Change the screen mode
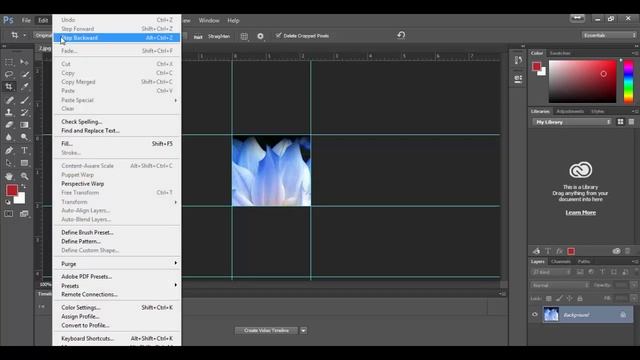This screenshot has width=640, height=360. tap(24, 214)
